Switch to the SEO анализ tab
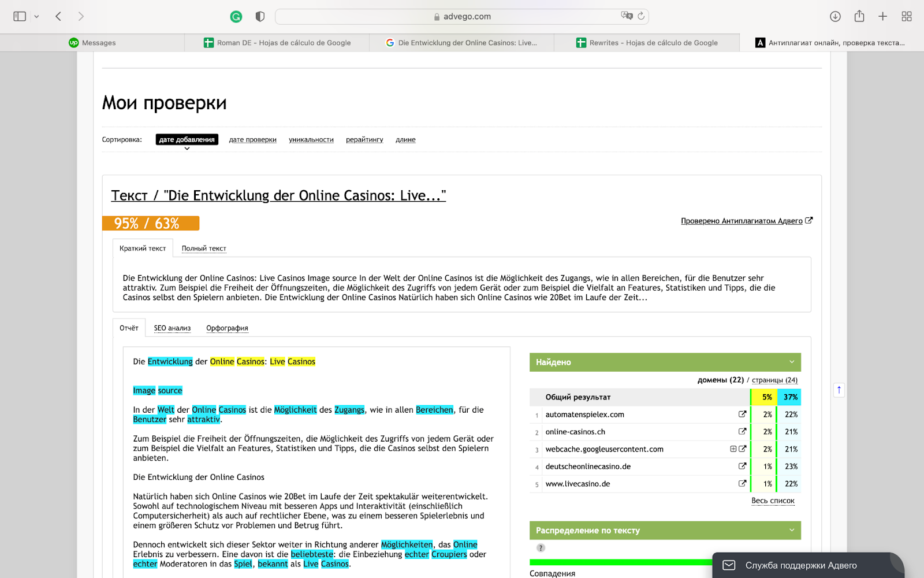 pos(172,328)
